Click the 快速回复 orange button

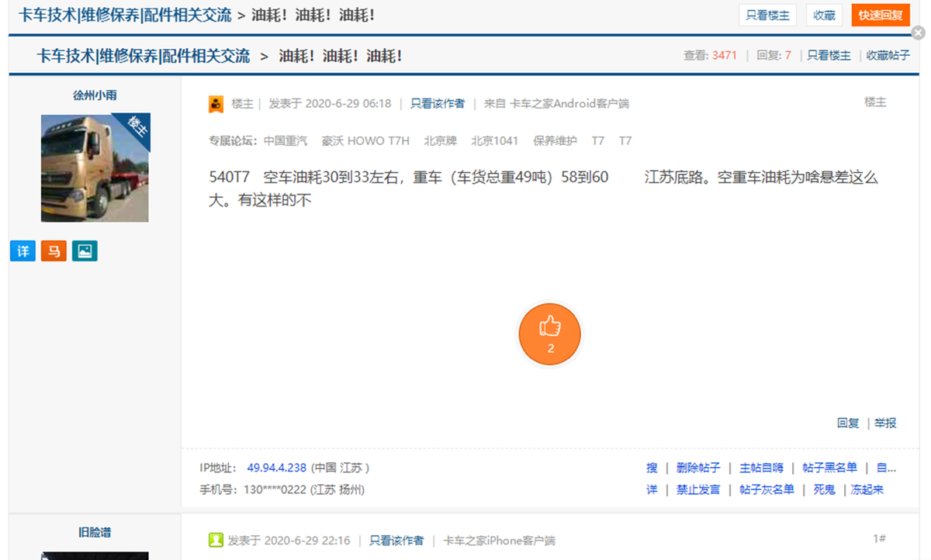click(x=881, y=15)
